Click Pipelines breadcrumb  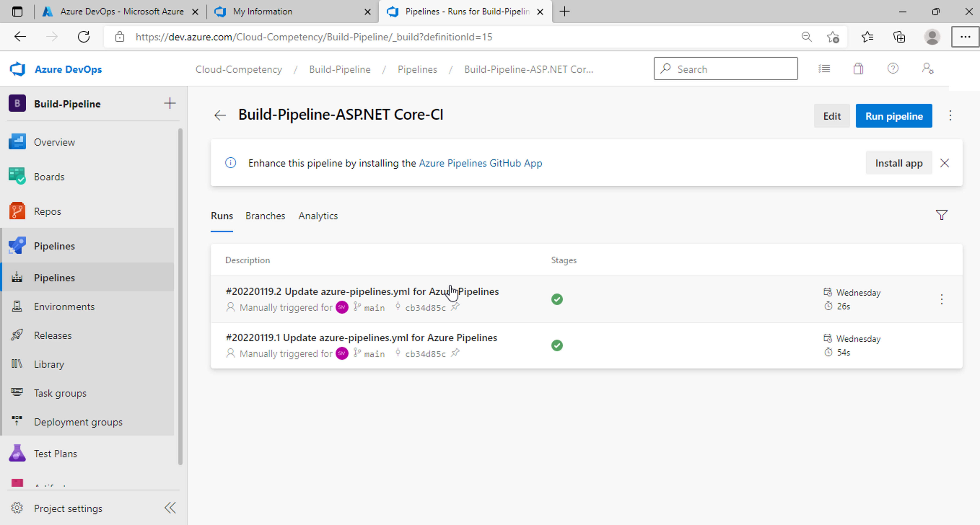417,69
